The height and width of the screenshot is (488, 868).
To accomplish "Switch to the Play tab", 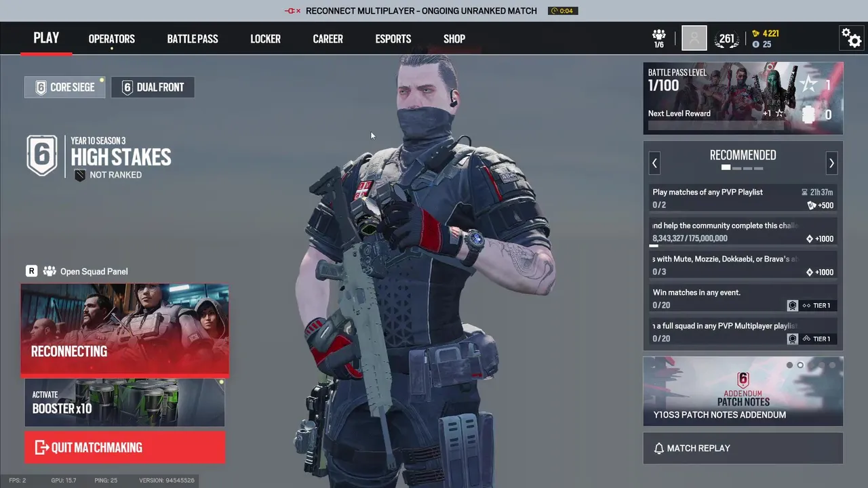I will coord(46,38).
